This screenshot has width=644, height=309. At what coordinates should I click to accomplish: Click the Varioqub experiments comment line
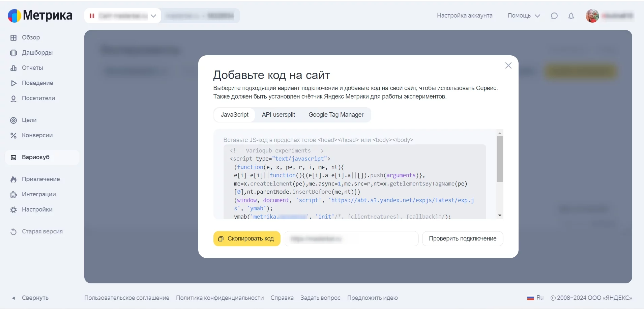click(277, 150)
